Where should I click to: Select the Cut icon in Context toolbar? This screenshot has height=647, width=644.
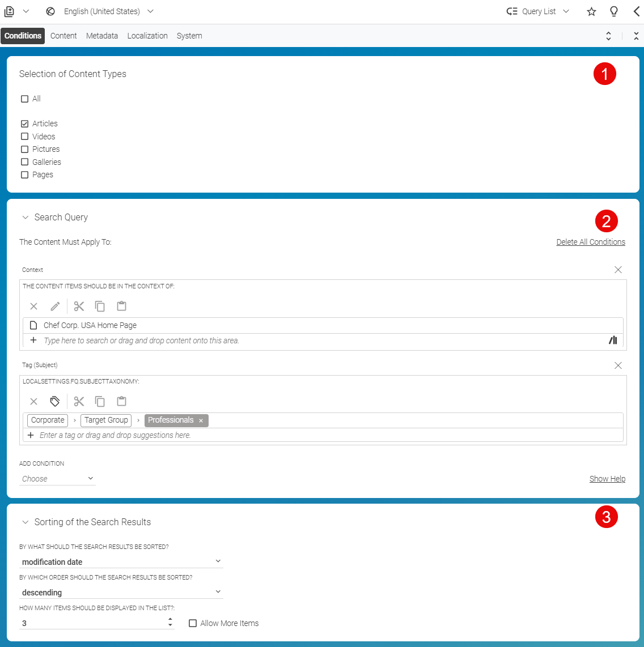pyautogui.click(x=79, y=306)
